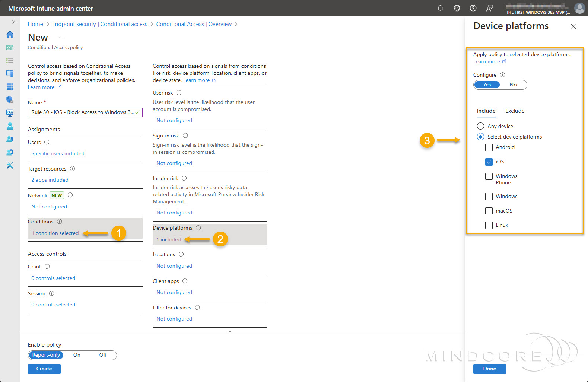
Task: Open the Reports monitor icon in sidebar
Action: point(10,113)
